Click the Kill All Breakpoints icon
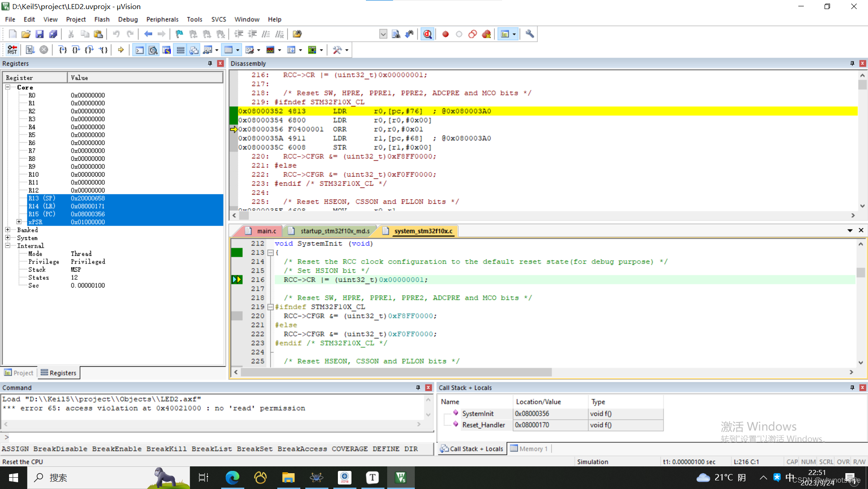868x489 pixels. (486, 34)
